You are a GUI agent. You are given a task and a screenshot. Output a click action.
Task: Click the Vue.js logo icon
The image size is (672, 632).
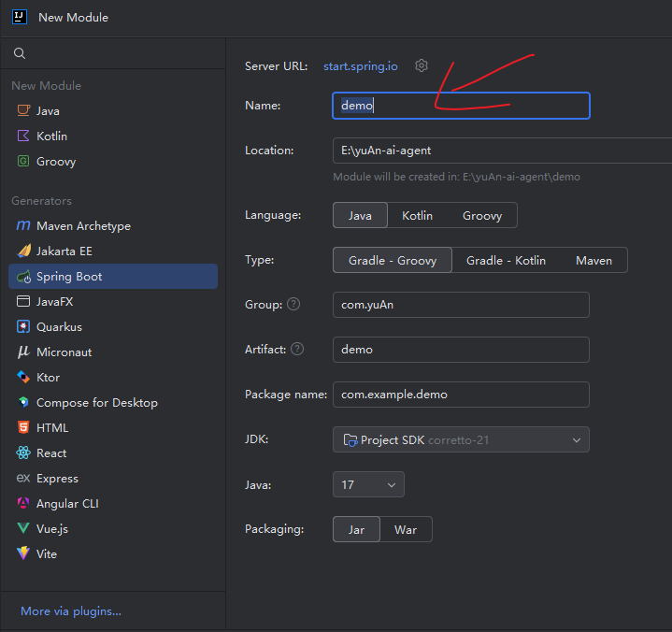coord(23,528)
